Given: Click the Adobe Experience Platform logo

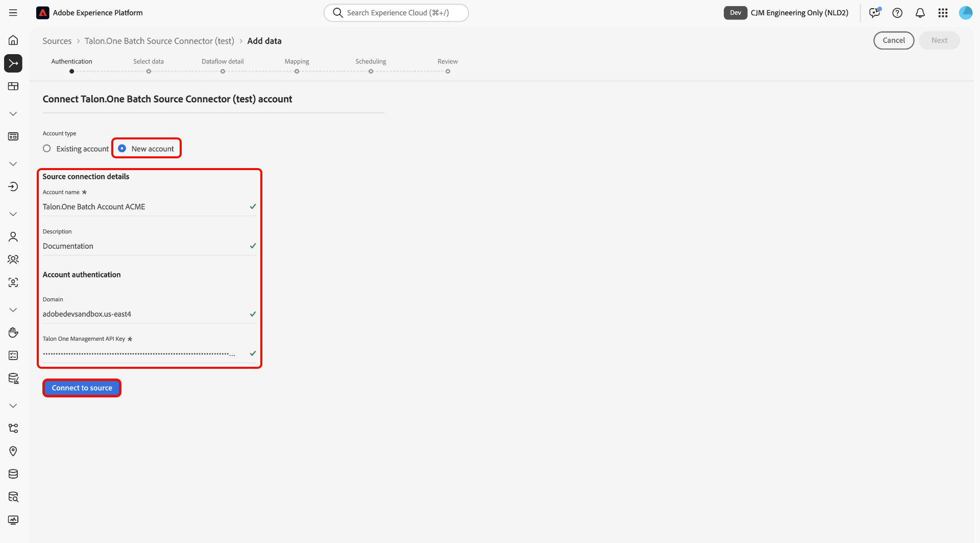Looking at the screenshot, I should [x=43, y=13].
